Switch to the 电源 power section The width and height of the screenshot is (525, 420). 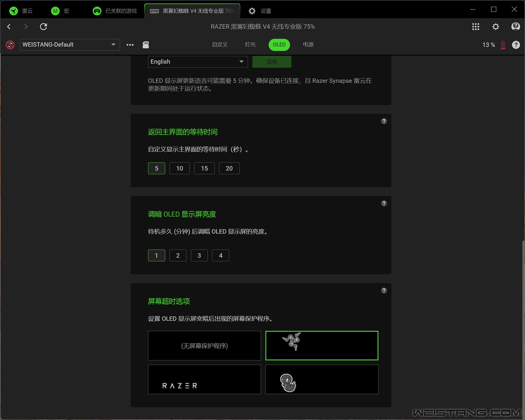click(x=308, y=45)
